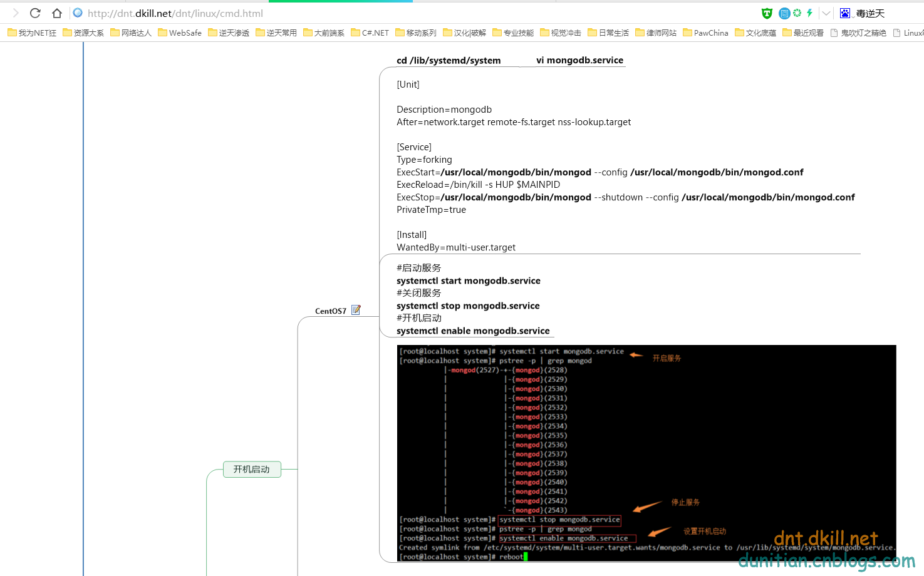
Task: Open the 最近观看 bookmark folder
Action: [x=803, y=33]
